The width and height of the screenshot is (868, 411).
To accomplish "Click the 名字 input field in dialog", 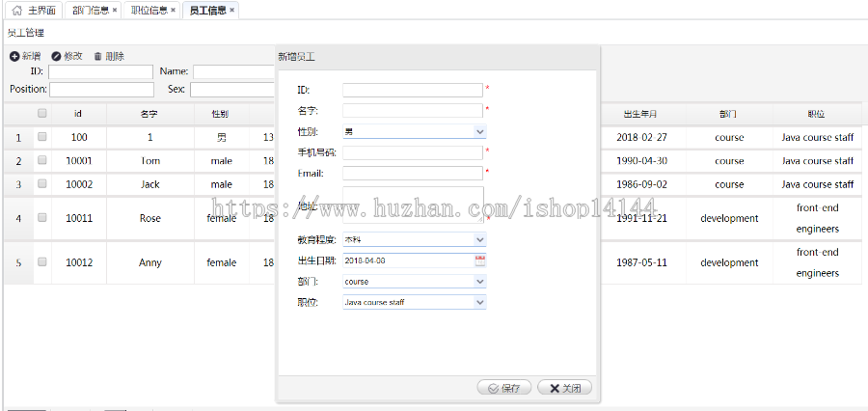I will coord(413,110).
